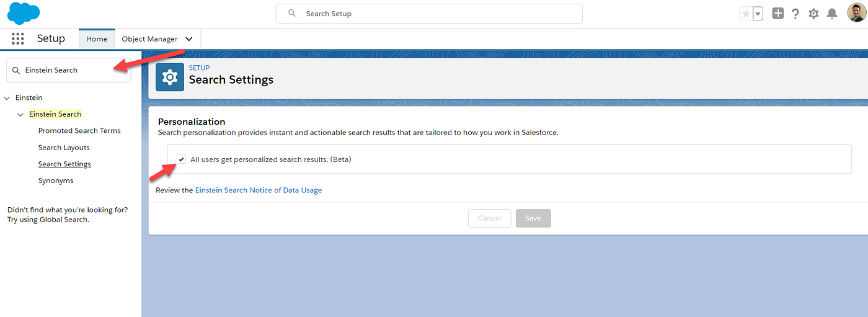Screen dimensions: 868x317
Task: Switch to the Home tab
Action: [97, 38]
